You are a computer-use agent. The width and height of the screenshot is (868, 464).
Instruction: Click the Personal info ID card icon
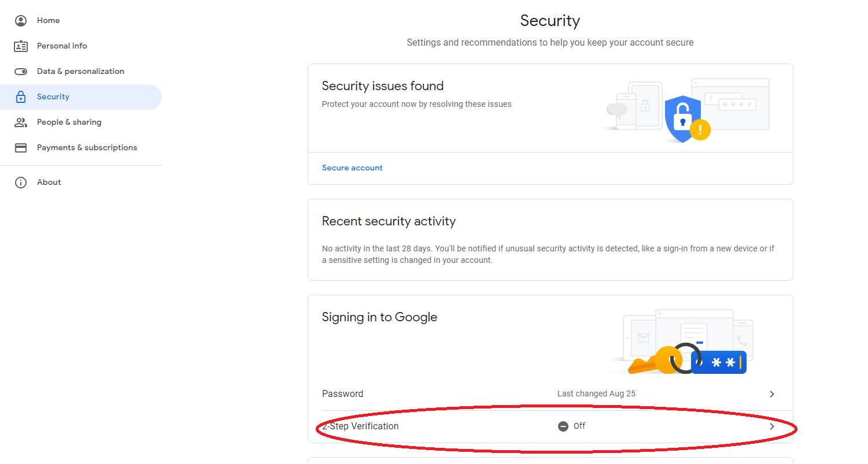click(21, 46)
